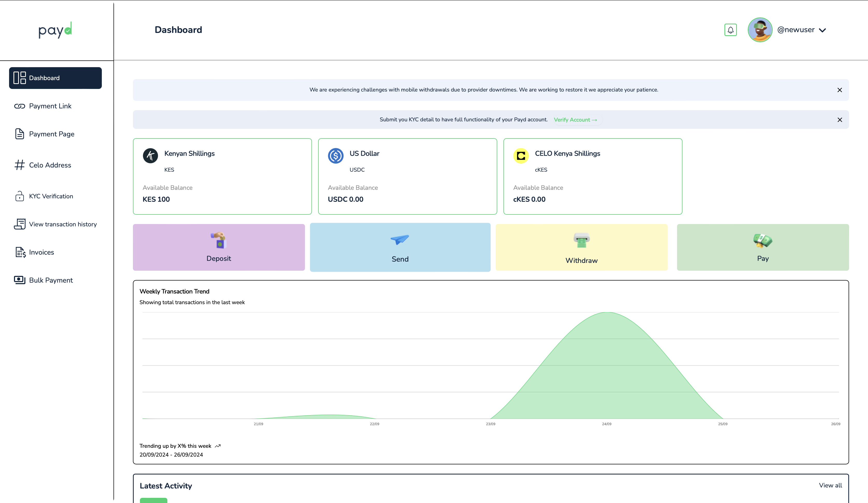The height and width of the screenshot is (503, 868).
Task: Click the Bulk Payment cash icon
Action: pyautogui.click(x=20, y=280)
